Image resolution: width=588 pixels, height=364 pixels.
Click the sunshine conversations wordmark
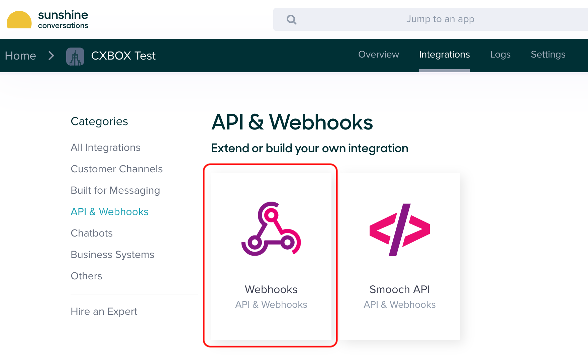click(x=63, y=19)
